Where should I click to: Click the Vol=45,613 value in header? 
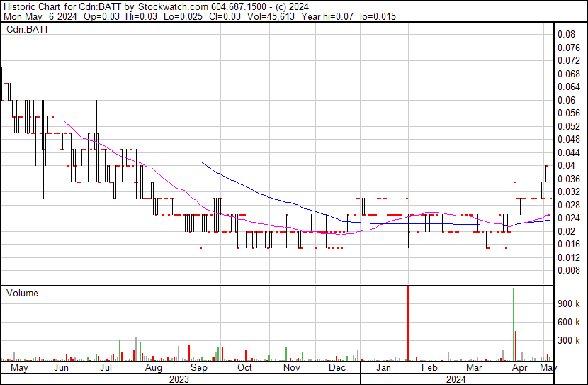(271, 16)
